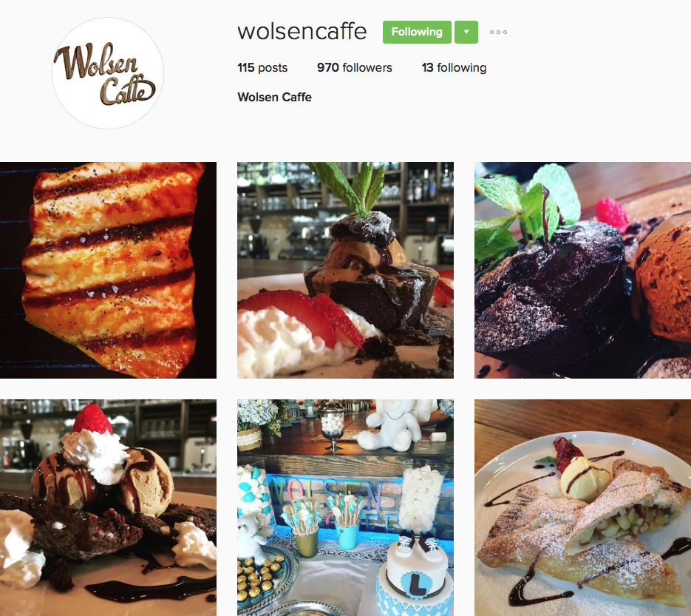Open the lava cake with raspberry photo
Viewport: 691px width, 616px height.
point(582,270)
